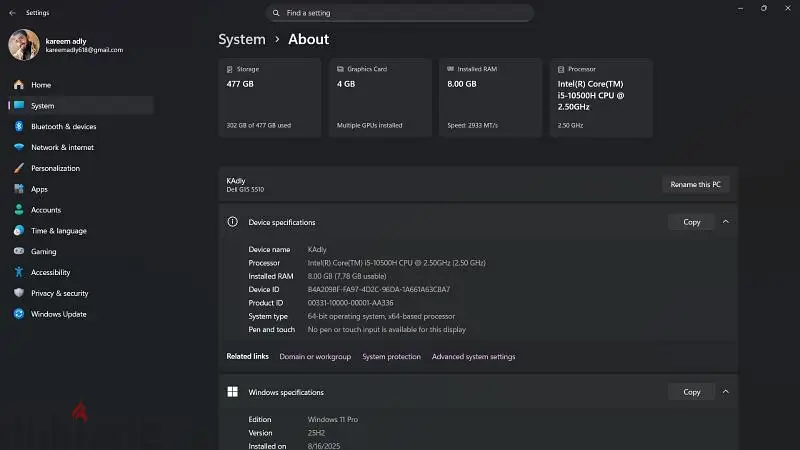Click the Graphics Card icon
800x450 pixels.
340,69
